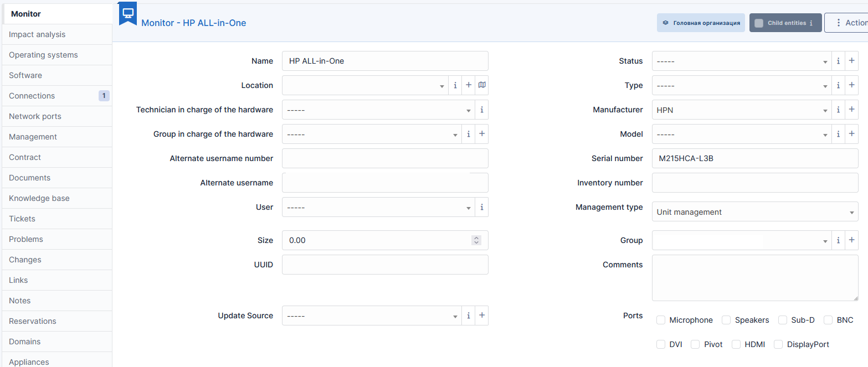The height and width of the screenshot is (367, 868).
Task: Click the Monitor - HP ALL-in-One title link
Action: click(x=194, y=23)
